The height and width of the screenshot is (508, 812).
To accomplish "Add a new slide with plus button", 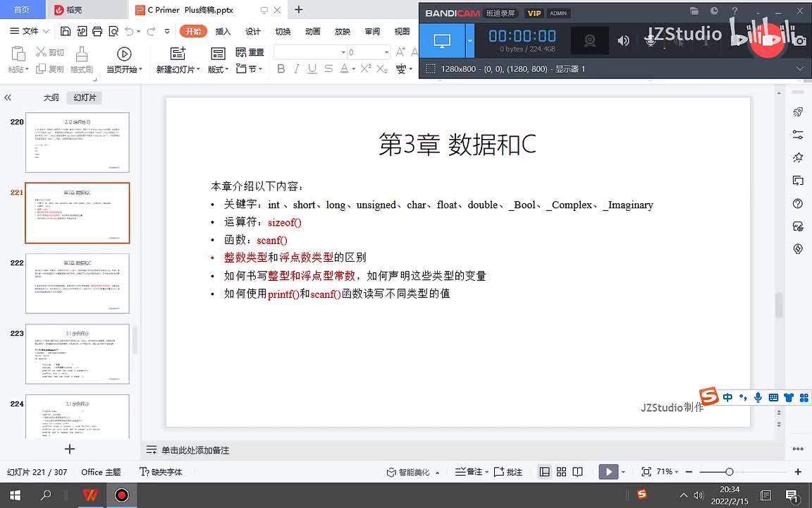I will [x=70, y=449].
